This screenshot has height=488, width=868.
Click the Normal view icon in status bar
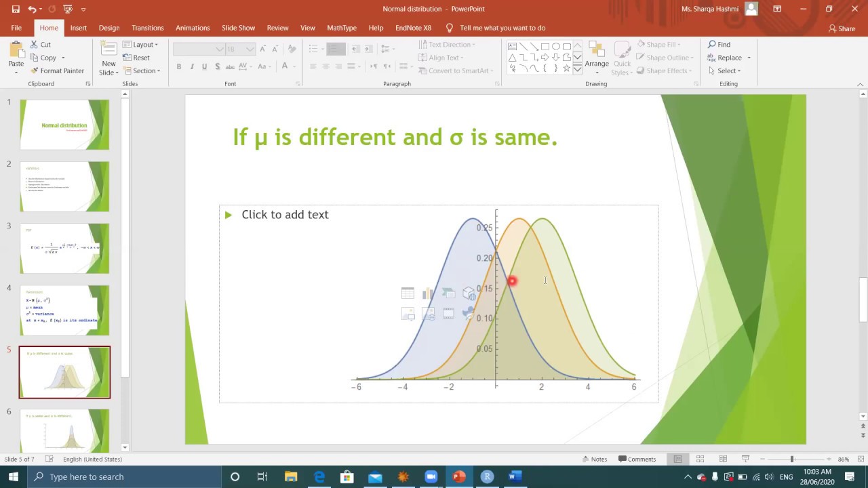coord(677,459)
